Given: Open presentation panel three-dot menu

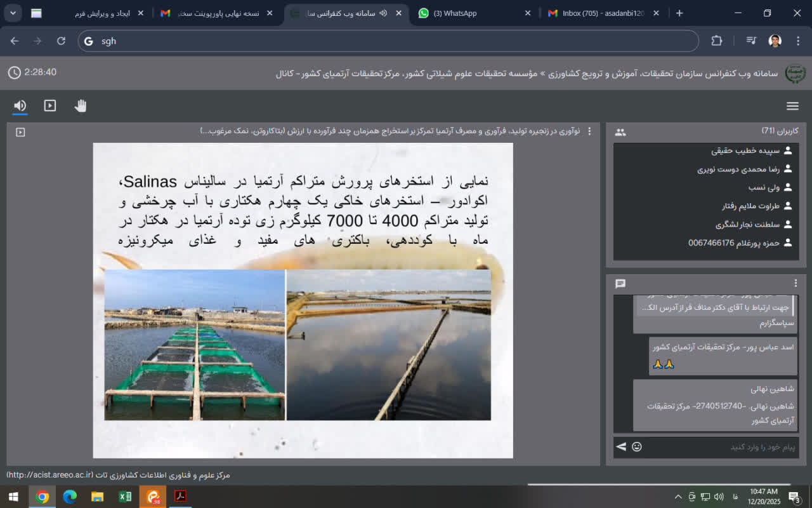Looking at the screenshot, I should (x=589, y=131).
